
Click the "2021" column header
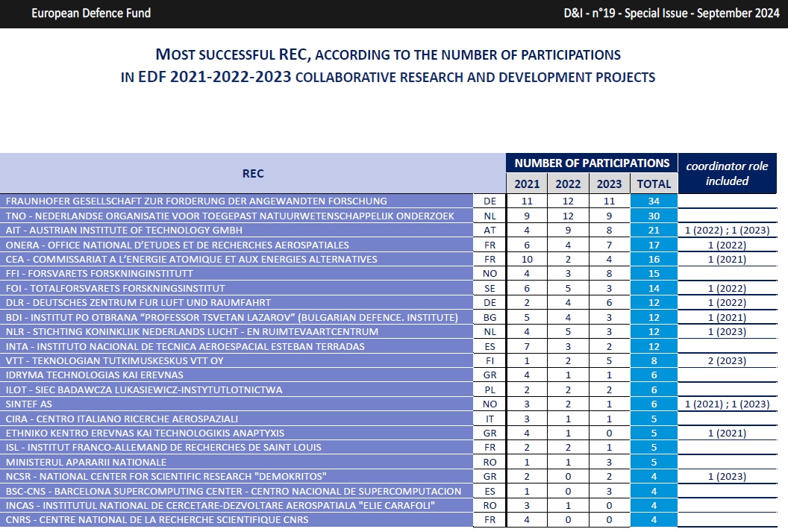[527, 184]
